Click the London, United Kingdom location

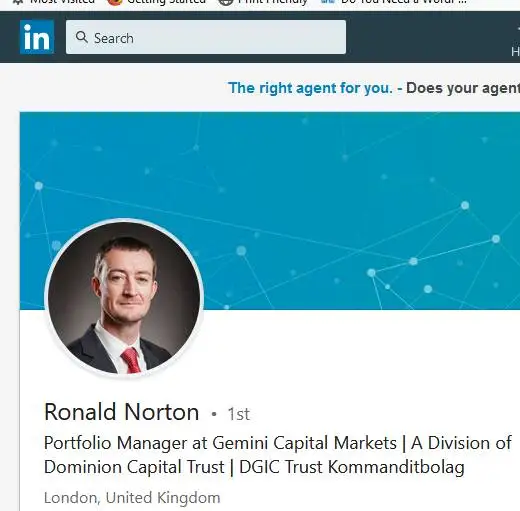(x=132, y=498)
